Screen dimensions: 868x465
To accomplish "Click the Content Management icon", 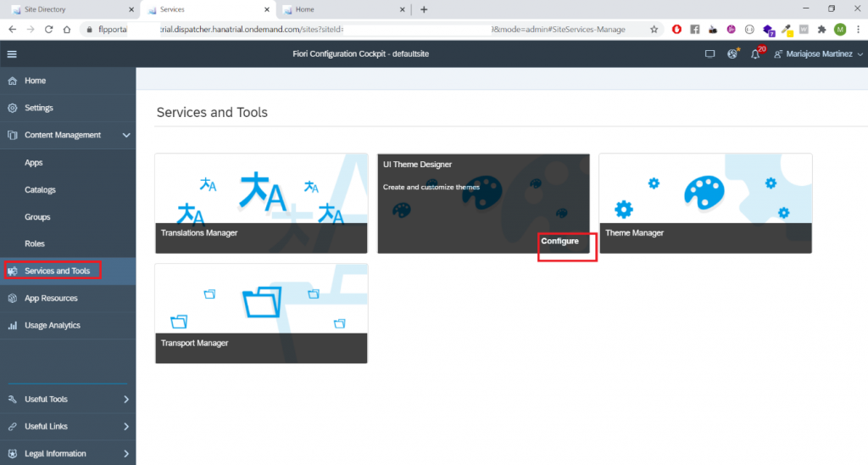I will coord(12,135).
